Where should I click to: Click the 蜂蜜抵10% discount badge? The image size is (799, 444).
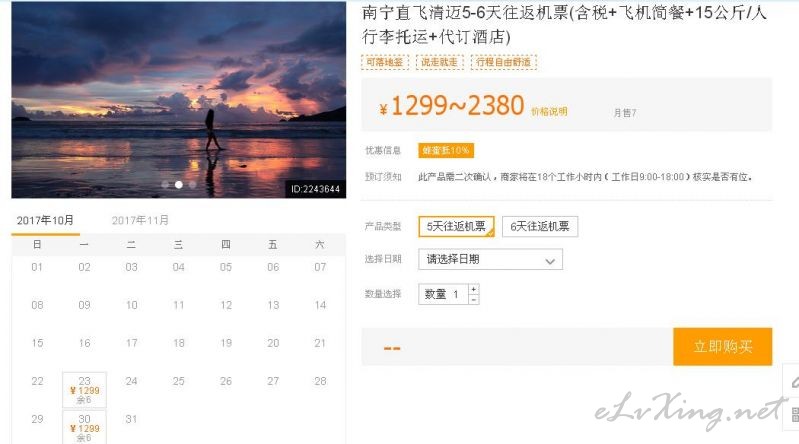(x=446, y=150)
